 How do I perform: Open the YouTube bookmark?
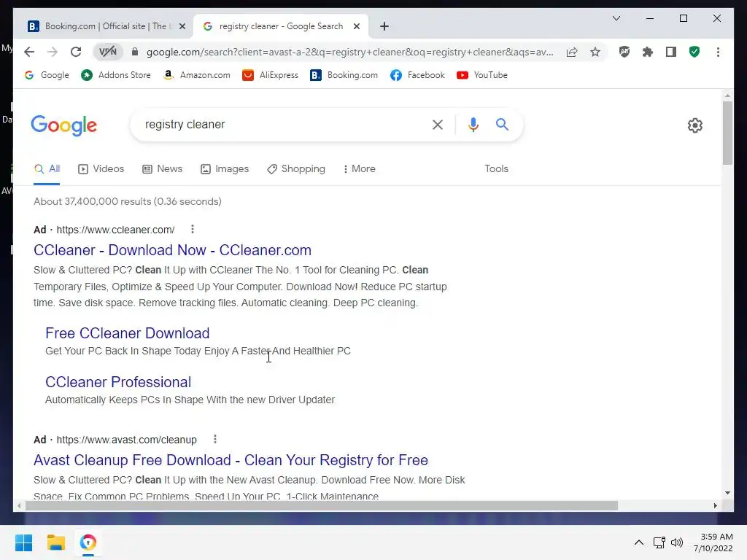(x=482, y=75)
